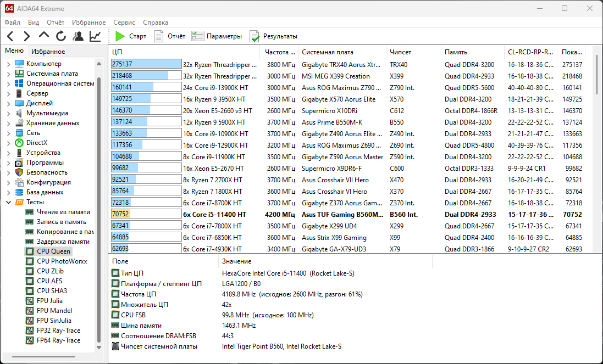603x364 pixels.
Task: Sort by the ЦП column header
Action: pyautogui.click(x=184, y=52)
